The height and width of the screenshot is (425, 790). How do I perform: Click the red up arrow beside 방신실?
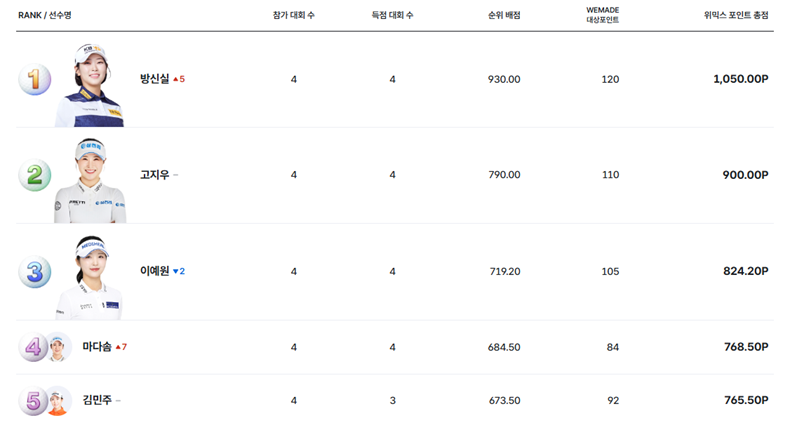[176, 79]
